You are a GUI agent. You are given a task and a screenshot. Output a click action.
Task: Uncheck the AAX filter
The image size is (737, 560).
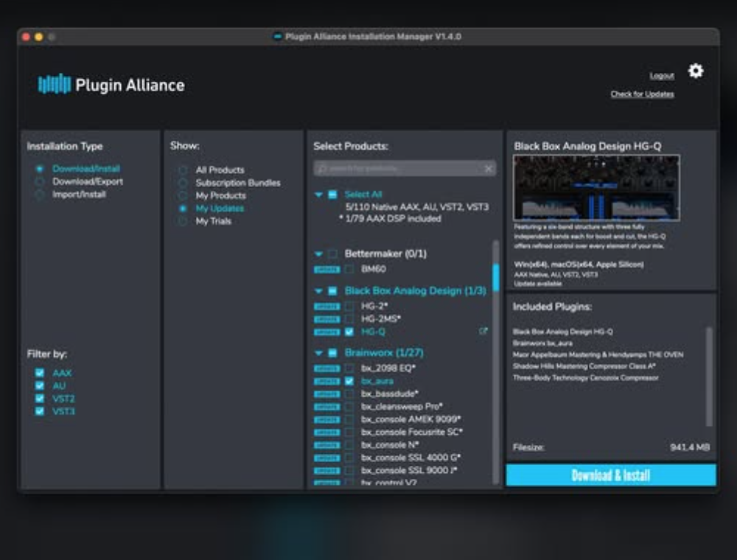pyautogui.click(x=40, y=373)
